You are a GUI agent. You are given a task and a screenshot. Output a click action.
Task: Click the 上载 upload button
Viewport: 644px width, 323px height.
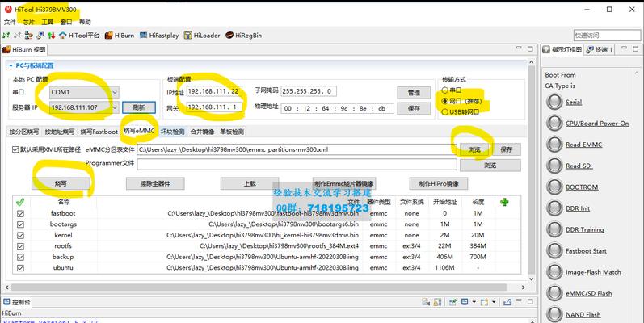250,183
